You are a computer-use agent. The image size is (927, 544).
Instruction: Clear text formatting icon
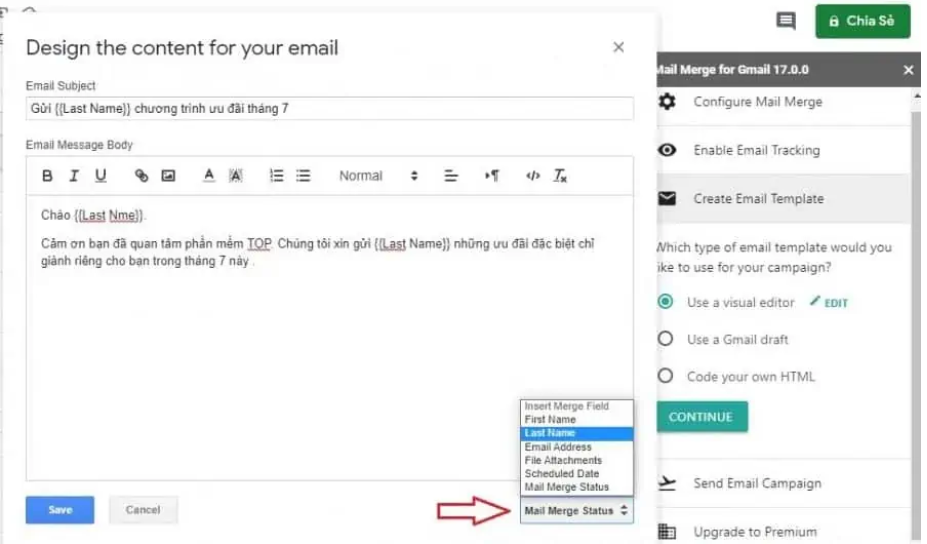(x=560, y=176)
